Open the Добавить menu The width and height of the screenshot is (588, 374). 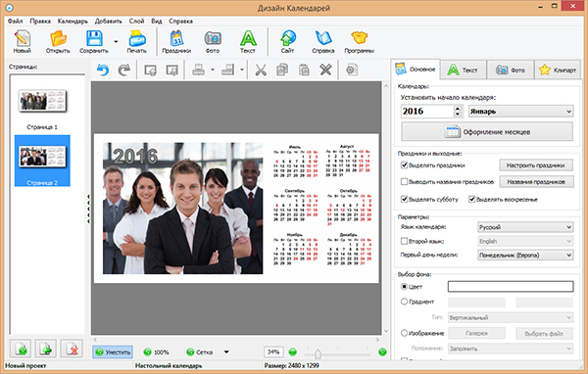[109, 21]
